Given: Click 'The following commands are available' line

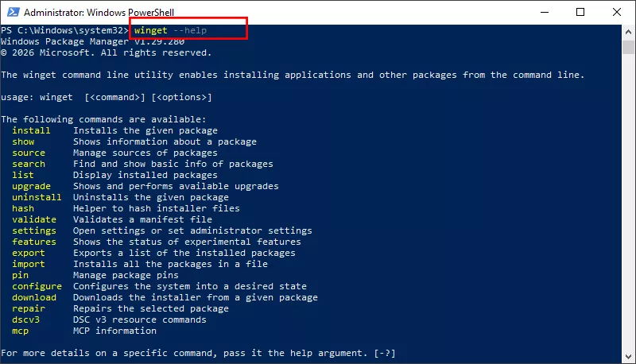Looking at the screenshot, I should tap(103, 119).
